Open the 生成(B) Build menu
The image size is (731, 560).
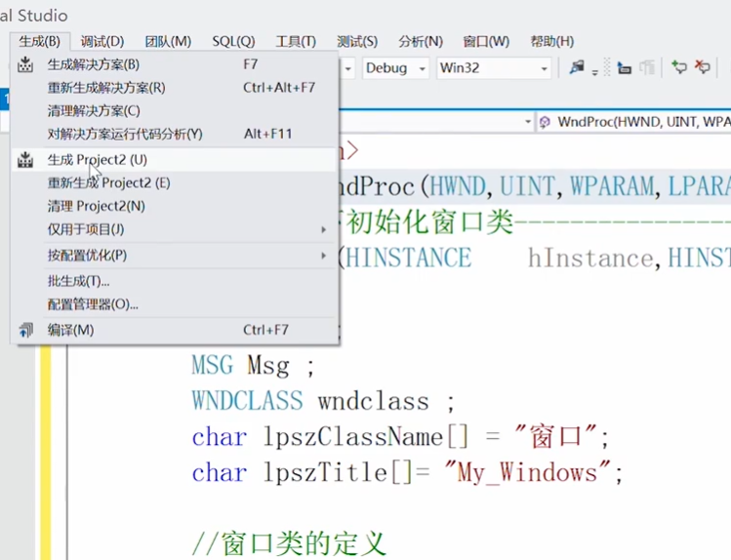click(x=40, y=42)
